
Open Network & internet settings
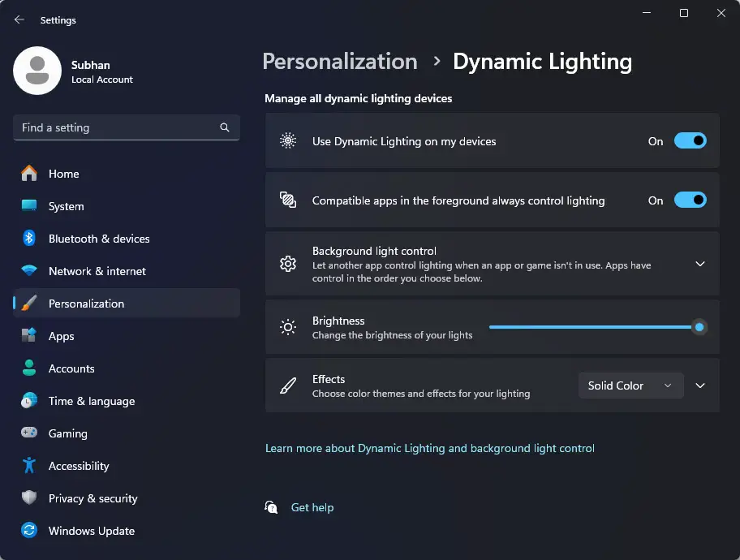127,271
